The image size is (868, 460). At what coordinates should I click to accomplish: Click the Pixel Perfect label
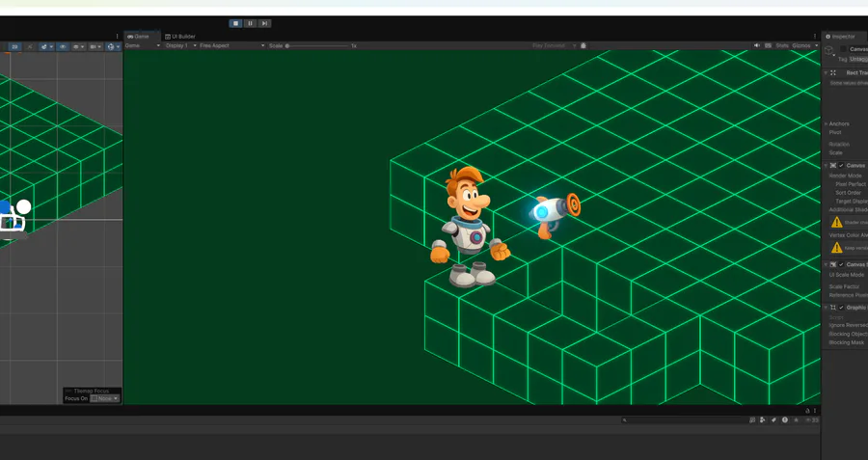coord(851,184)
